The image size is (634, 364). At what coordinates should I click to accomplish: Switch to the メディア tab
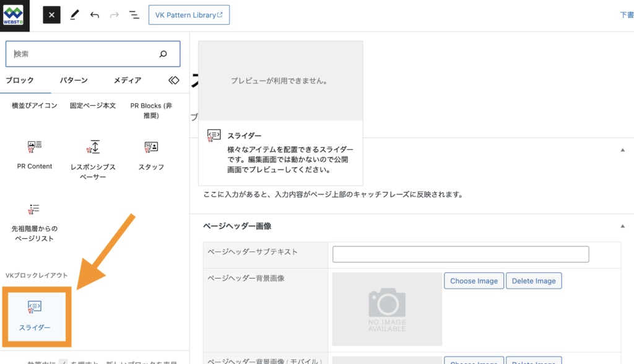point(128,80)
